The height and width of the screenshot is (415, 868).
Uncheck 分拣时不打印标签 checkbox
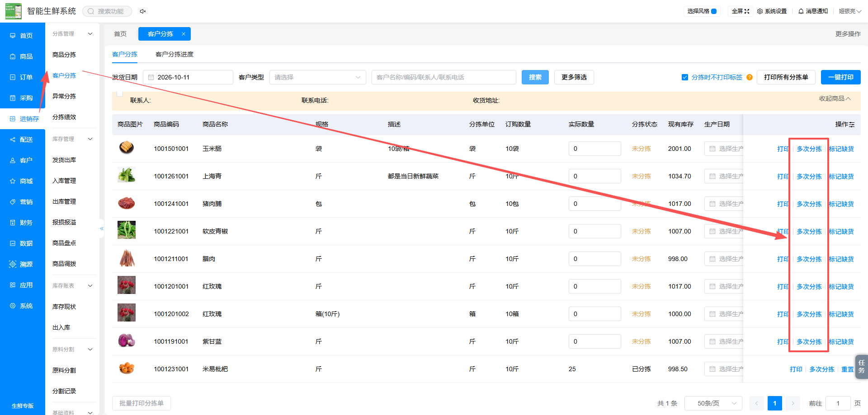pyautogui.click(x=685, y=77)
